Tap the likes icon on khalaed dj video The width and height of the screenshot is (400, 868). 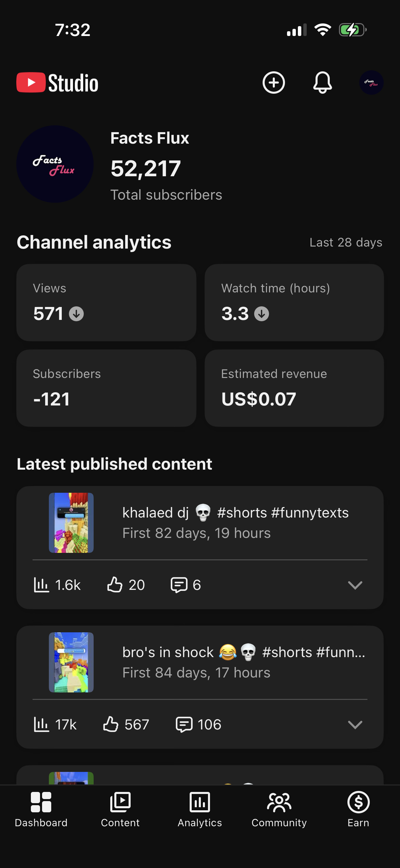click(x=115, y=585)
